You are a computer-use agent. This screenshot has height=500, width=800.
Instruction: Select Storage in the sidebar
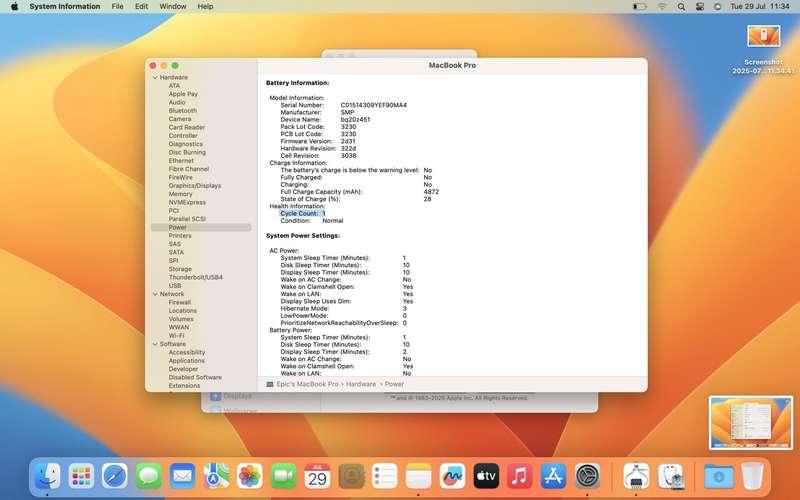(180, 269)
